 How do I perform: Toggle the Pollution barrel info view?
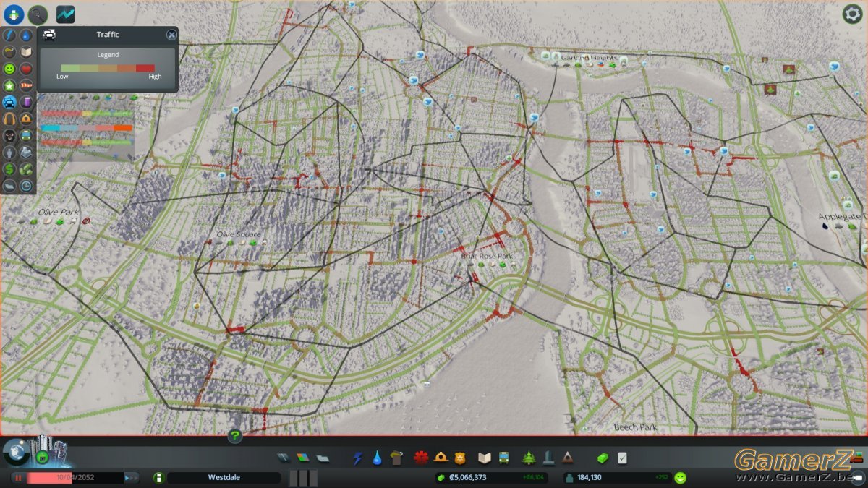point(26,102)
